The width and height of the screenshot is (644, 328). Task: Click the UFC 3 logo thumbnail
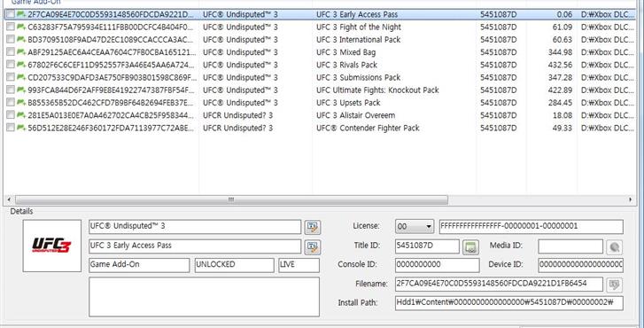[x=52, y=246]
